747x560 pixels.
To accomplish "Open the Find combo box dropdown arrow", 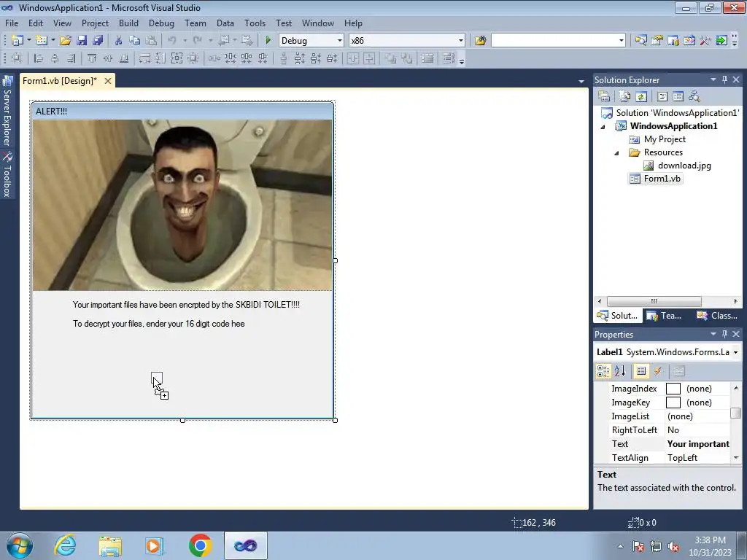I will [x=622, y=41].
